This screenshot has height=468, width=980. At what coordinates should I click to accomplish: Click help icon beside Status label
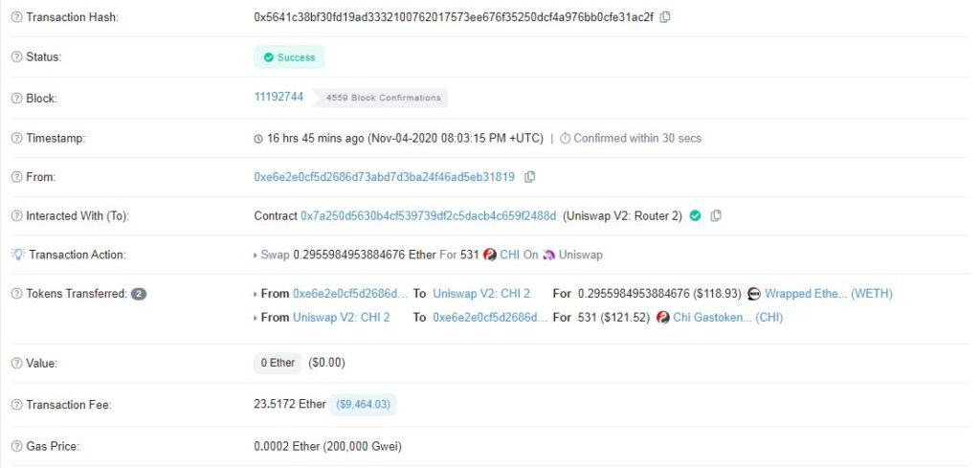pyautogui.click(x=17, y=56)
